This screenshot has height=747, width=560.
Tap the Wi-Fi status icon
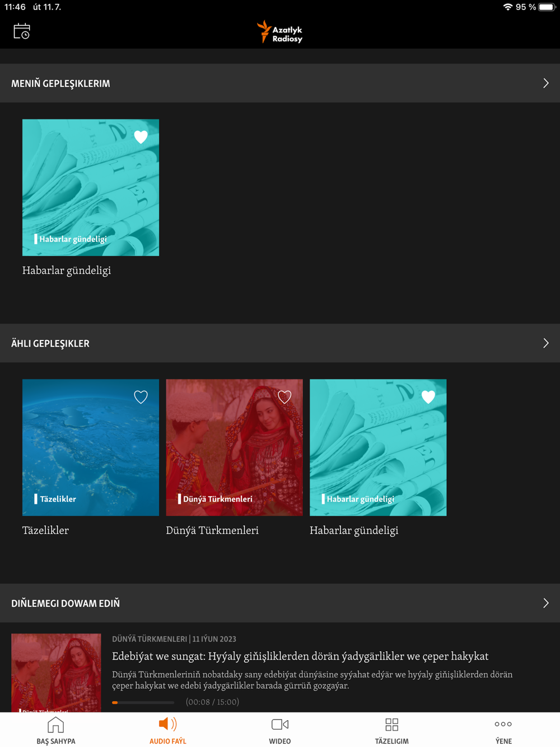(508, 7)
